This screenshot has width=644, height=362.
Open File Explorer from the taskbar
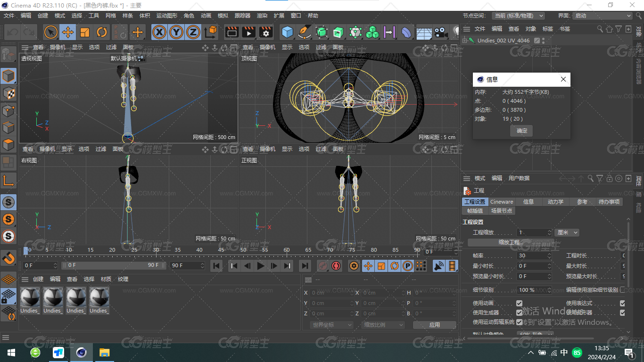(x=104, y=353)
